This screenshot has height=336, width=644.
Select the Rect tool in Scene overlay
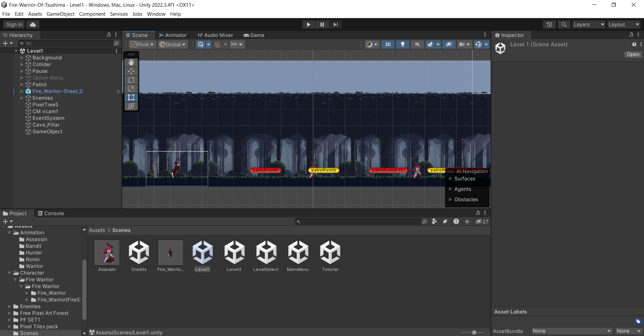(x=131, y=97)
